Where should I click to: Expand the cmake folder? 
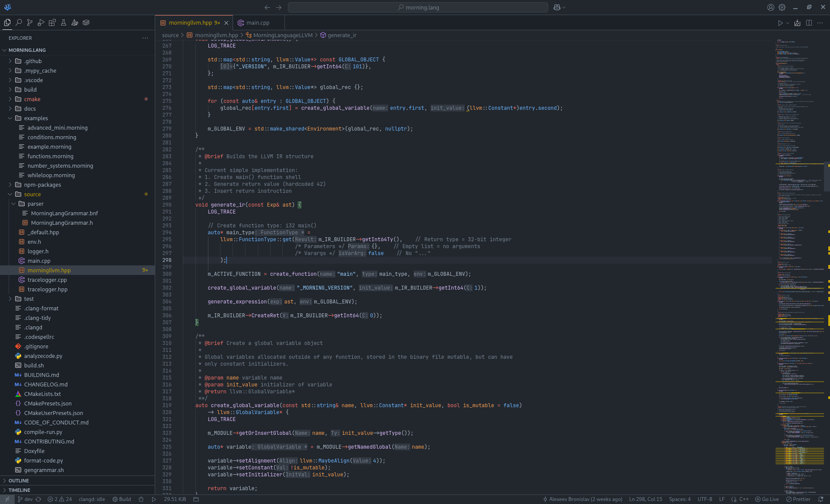32,99
